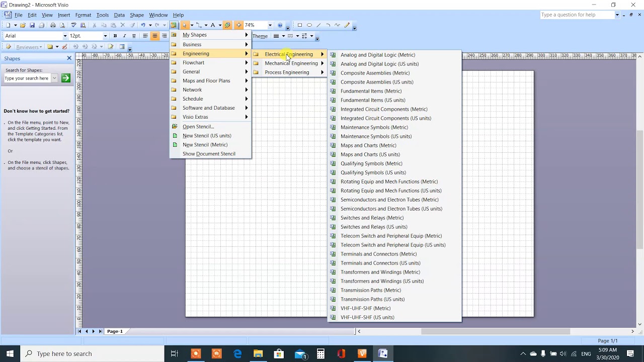
Task: Select the Arc drawing tool
Action: (x=328, y=25)
